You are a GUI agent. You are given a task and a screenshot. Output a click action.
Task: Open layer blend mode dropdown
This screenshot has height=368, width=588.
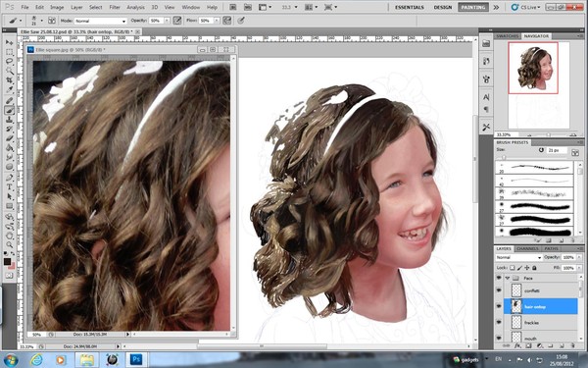518,257
